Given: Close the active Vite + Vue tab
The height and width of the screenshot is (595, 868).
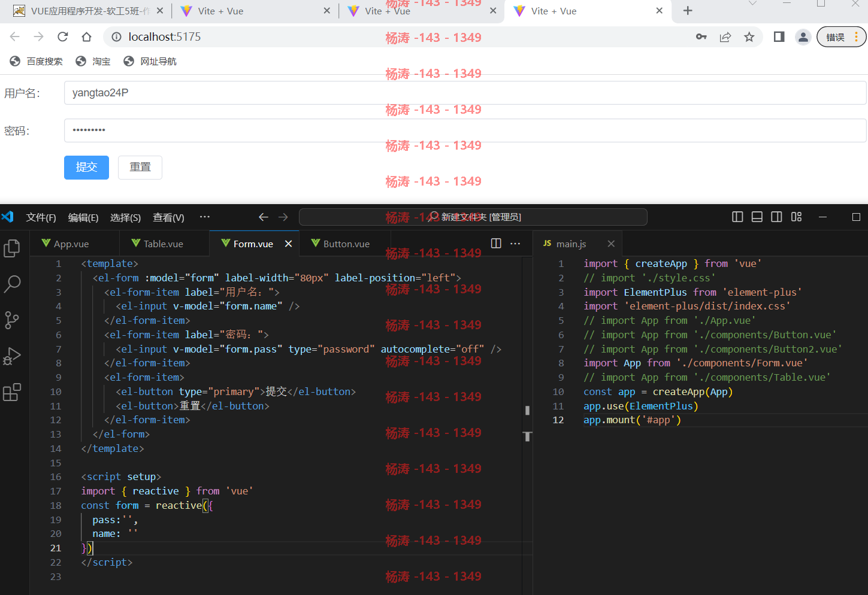Looking at the screenshot, I should pyautogui.click(x=659, y=11).
